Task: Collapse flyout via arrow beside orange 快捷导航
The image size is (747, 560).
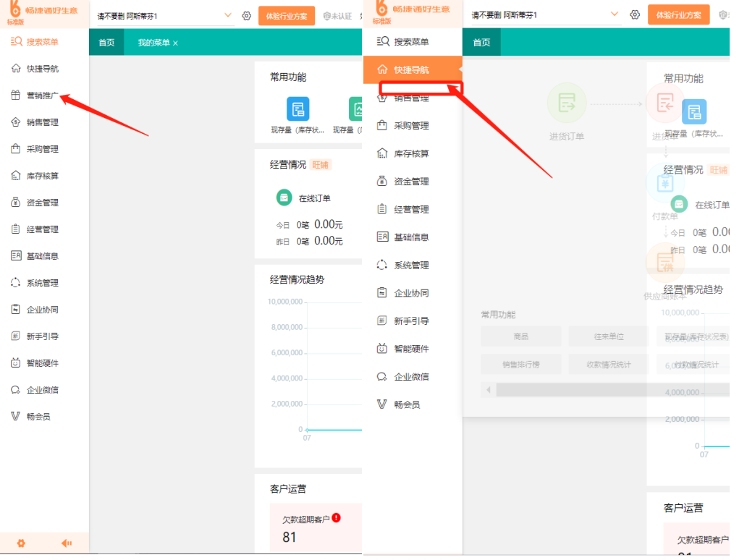Action: coord(459,70)
